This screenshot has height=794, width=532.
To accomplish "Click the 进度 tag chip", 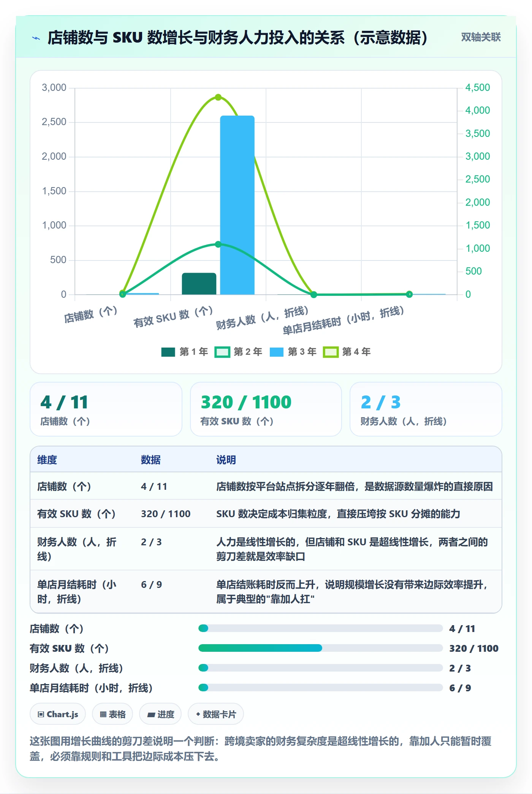I will tap(160, 714).
